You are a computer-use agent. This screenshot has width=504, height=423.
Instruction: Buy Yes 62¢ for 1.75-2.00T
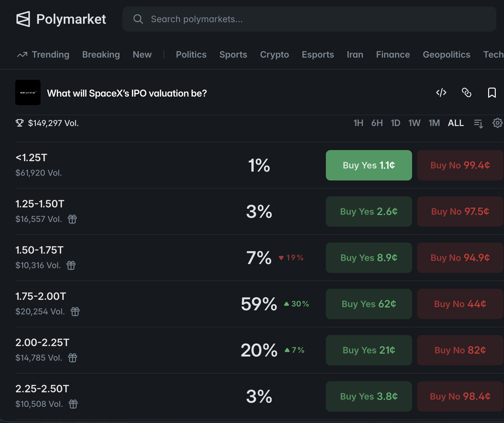tap(369, 304)
